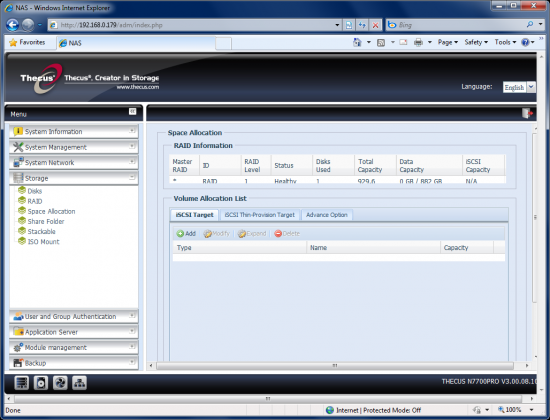This screenshot has height=420, width=550.
Task: Click the browser window horizontal scrollbar
Action: point(268,399)
